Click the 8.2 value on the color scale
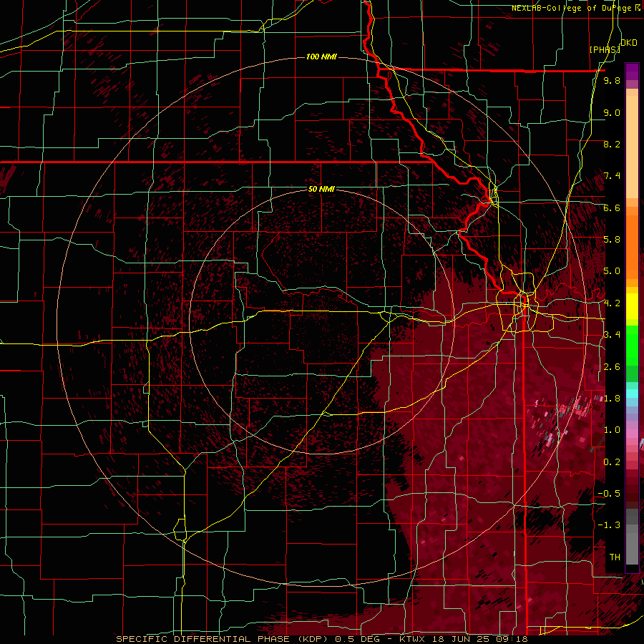644x644 pixels. [x=612, y=144]
